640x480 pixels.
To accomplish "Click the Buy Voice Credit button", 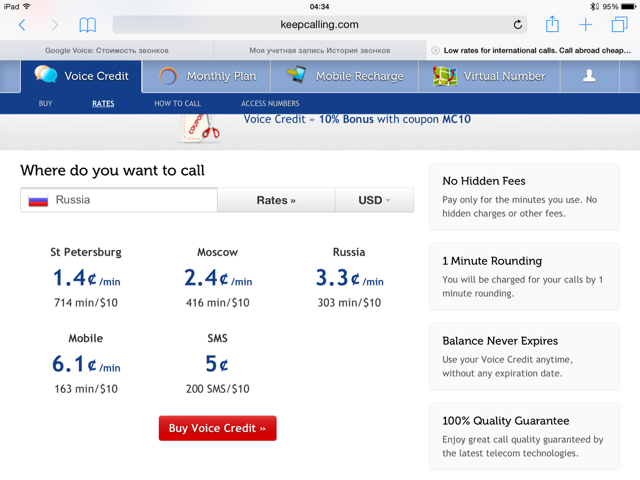I will [218, 428].
